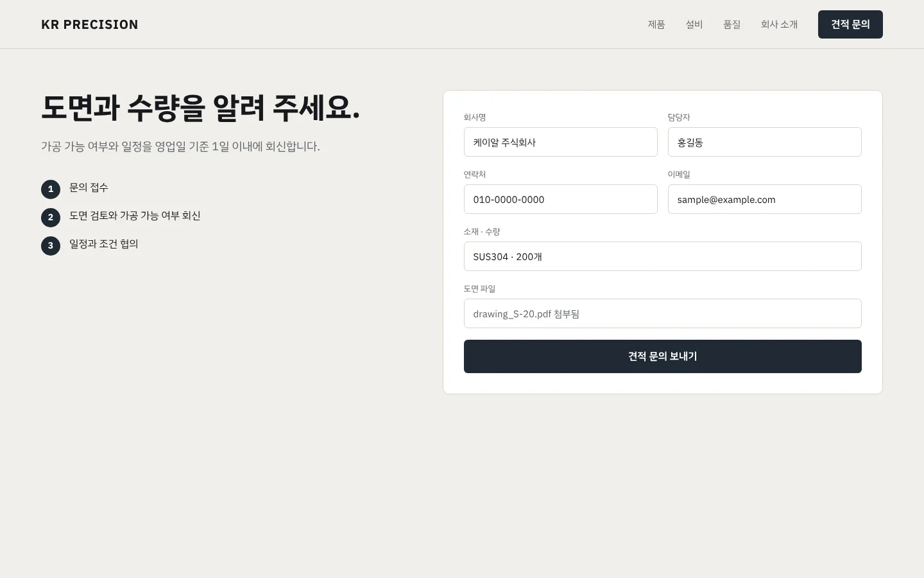Click the text "일정과 조건 협의"
924x578 pixels.
[104, 244]
